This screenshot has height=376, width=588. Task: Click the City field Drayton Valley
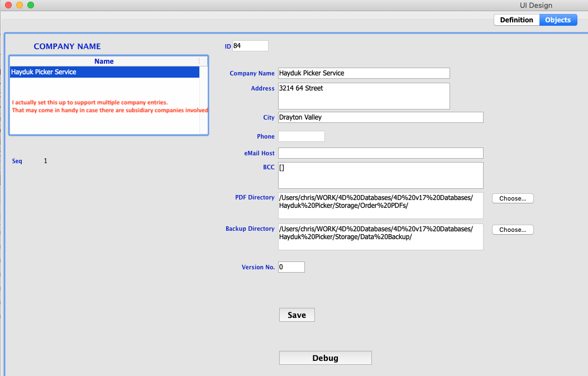(x=381, y=117)
